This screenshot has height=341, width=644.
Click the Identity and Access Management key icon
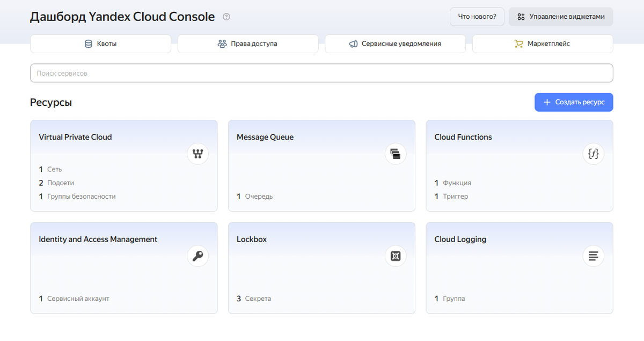coord(197,256)
